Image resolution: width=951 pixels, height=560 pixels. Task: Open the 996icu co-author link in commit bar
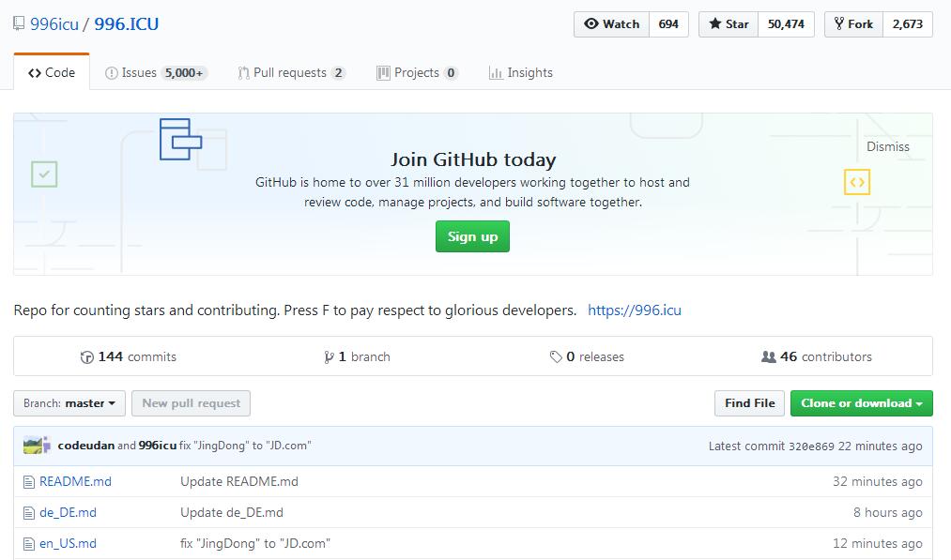[158, 446]
